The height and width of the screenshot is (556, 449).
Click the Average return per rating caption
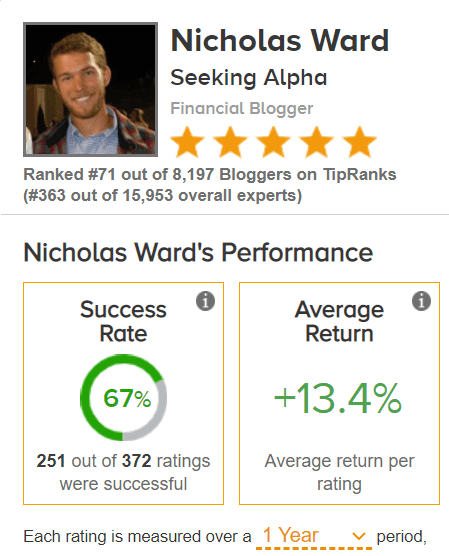coord(339,472)
